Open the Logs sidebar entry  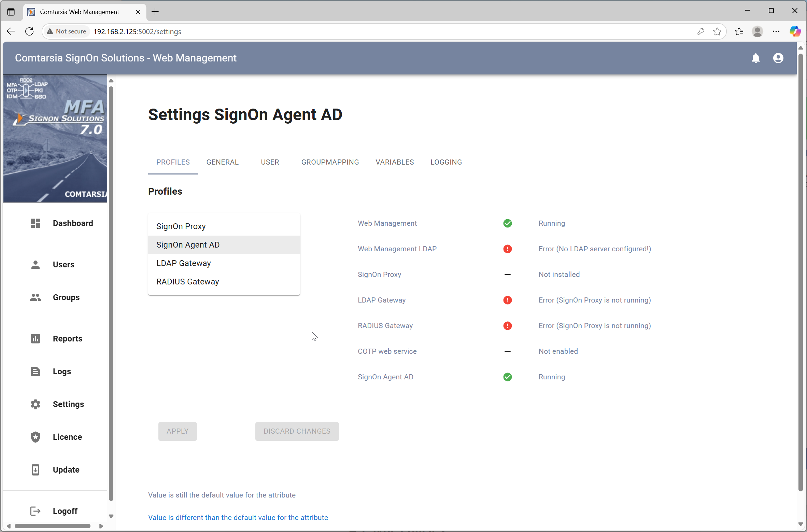pos(62,371)
